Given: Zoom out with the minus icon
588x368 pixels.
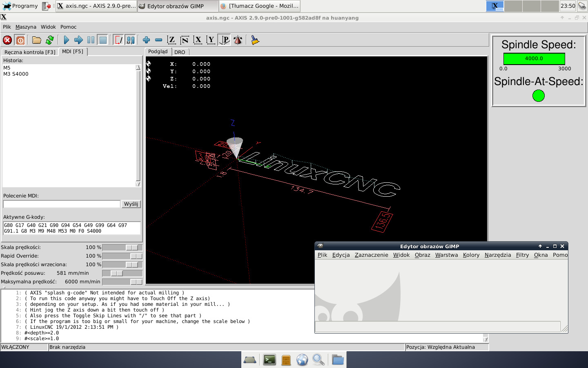Looking at the screenshot, I should click(158, 40).
